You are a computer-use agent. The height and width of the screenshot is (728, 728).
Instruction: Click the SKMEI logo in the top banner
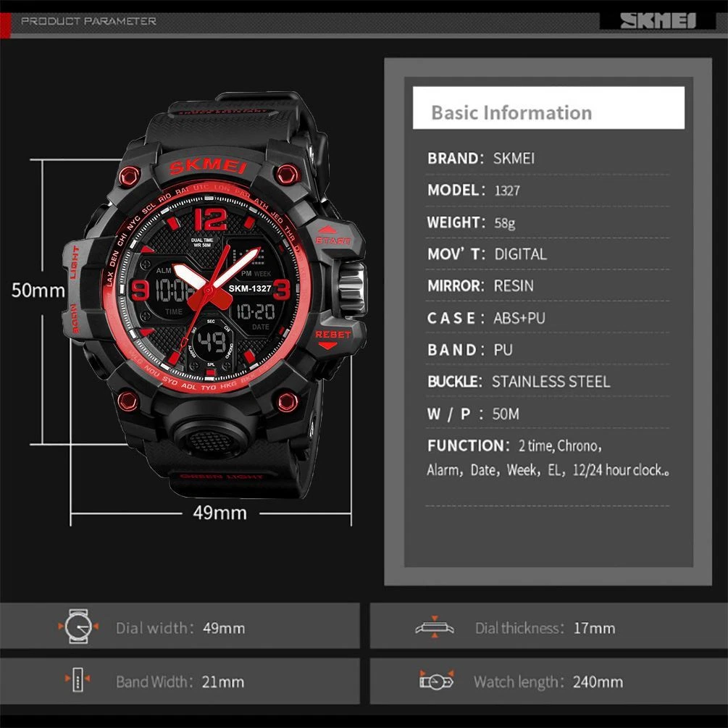point(658,21)
